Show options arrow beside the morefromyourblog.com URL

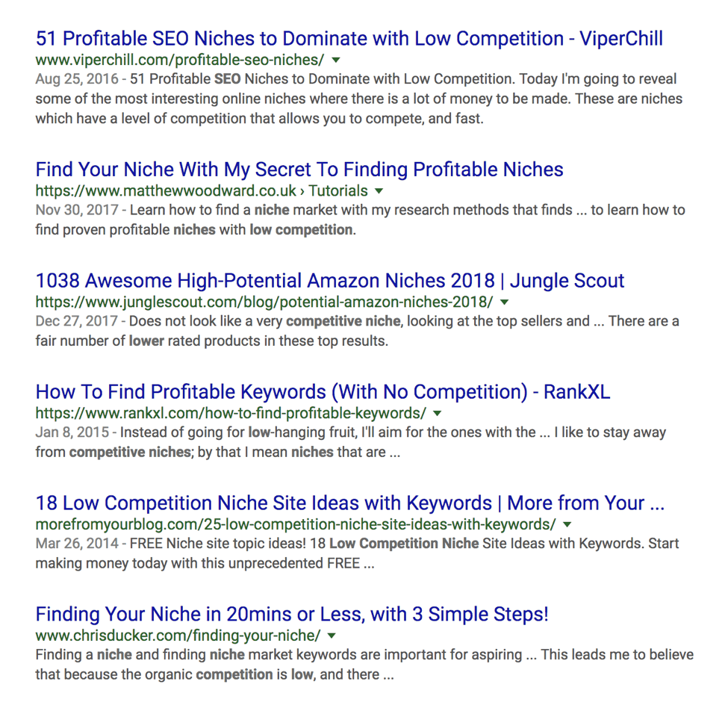pyautogui.click(x=567, y=524)
